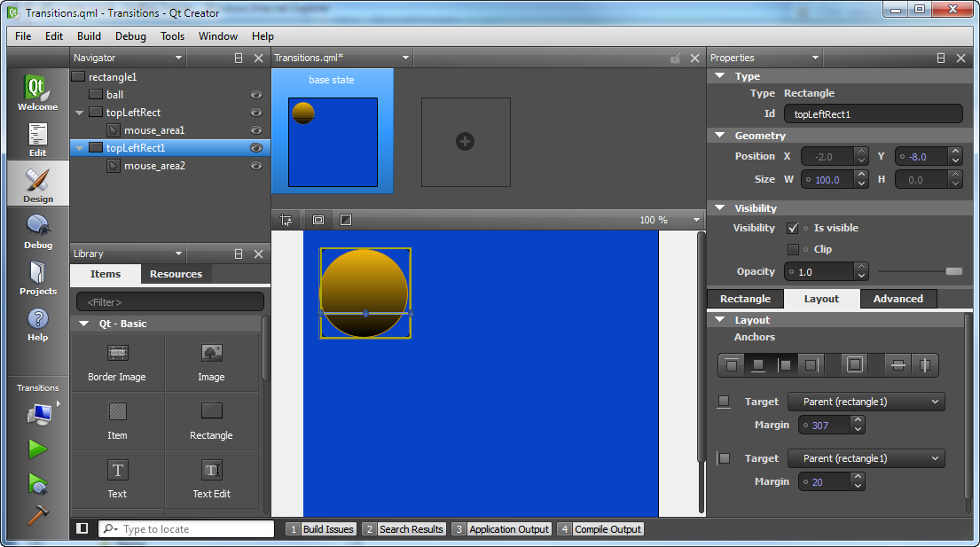Enable the Clip checkbox
Viewport: 980px width, 547px height.
[x=793, y=249]
